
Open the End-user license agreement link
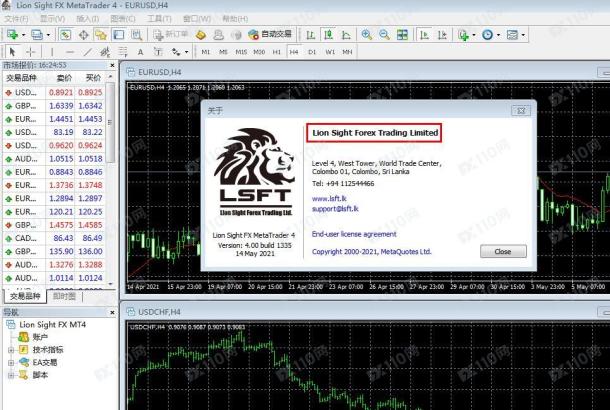click(x=354, y=234)
